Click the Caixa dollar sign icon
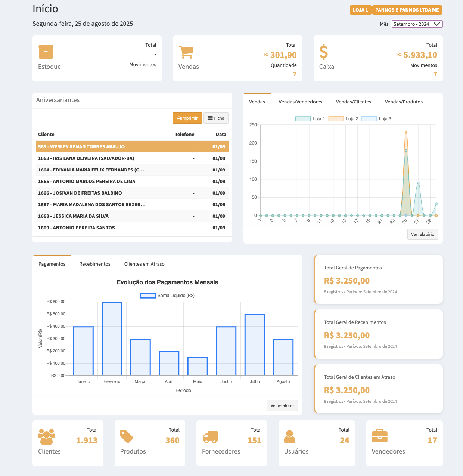The image size is (463, 476). click(323, 52)
